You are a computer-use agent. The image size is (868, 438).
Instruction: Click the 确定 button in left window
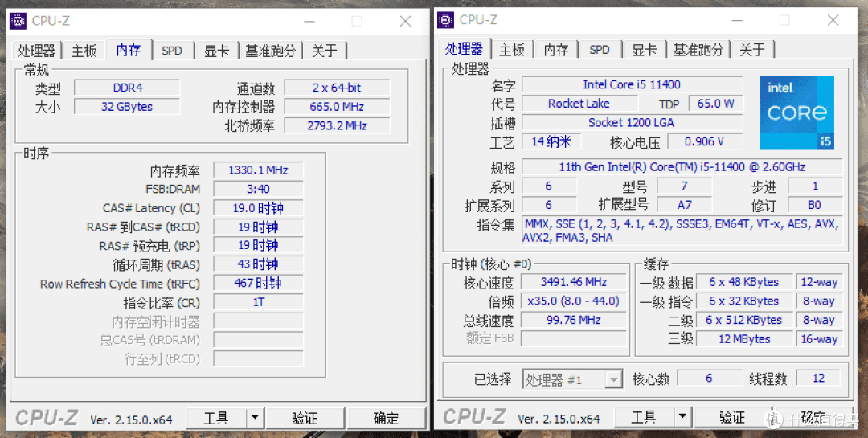pos(386,418)
